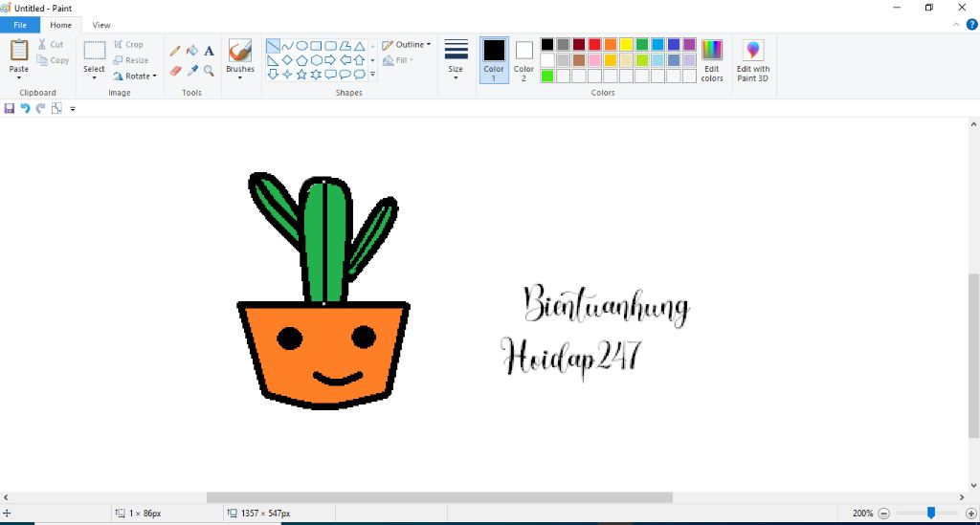Screen dimensions: 980x525
Task: Choose the Right arrow shape
Action: pos(330,60)
